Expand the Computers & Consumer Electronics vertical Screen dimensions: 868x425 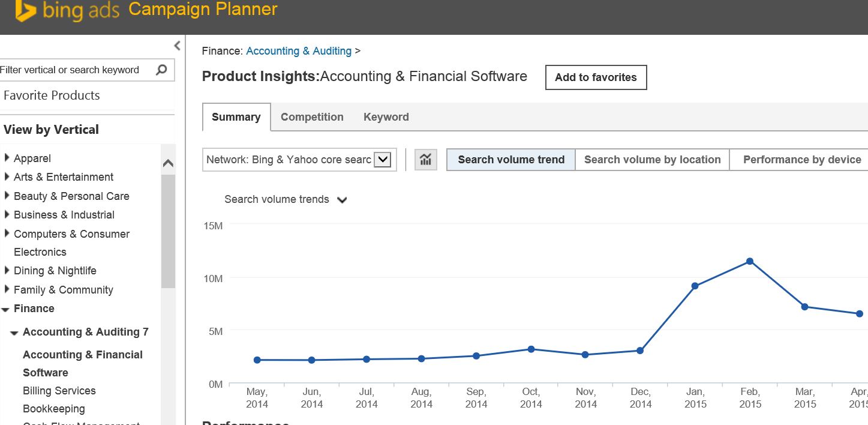click(7, 234)
